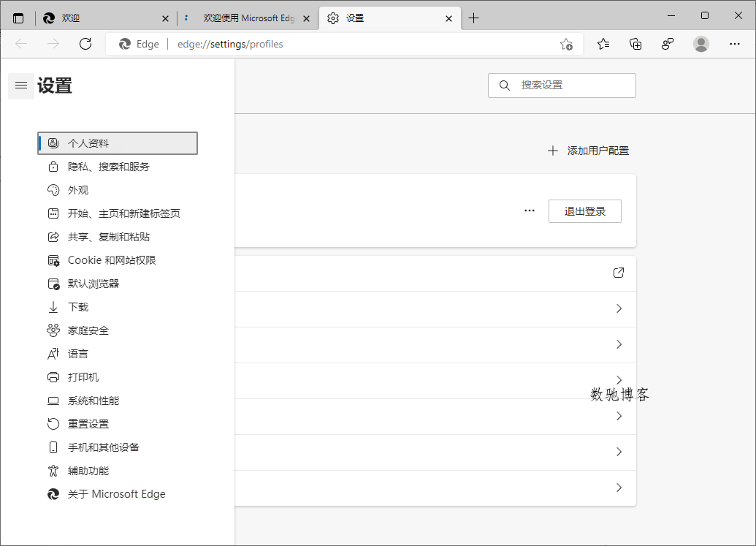Open 下载 settings
Screen dimensions: 756x546
118,307
